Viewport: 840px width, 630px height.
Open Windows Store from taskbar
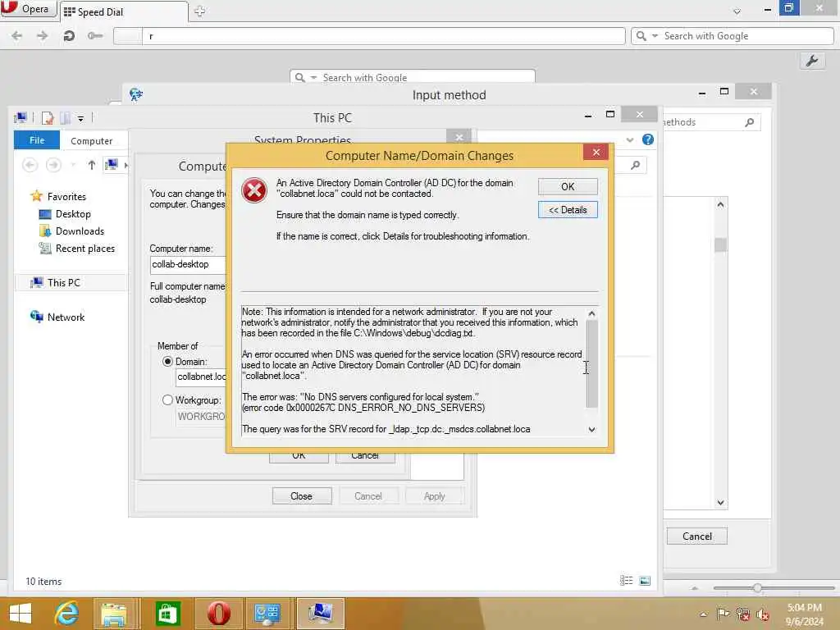point(167,614)
